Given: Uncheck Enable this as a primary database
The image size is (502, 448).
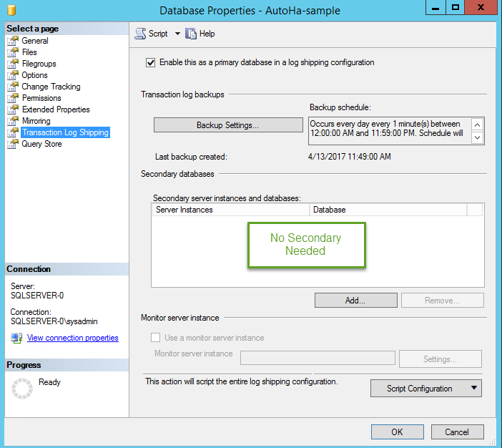Looking at the screenshot, I should click(x=150, y=62).
